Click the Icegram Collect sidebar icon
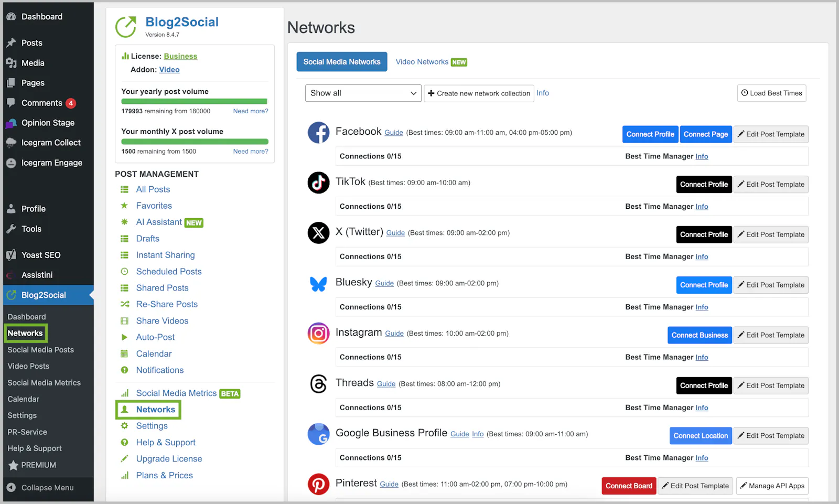 [x=11, y=143]
